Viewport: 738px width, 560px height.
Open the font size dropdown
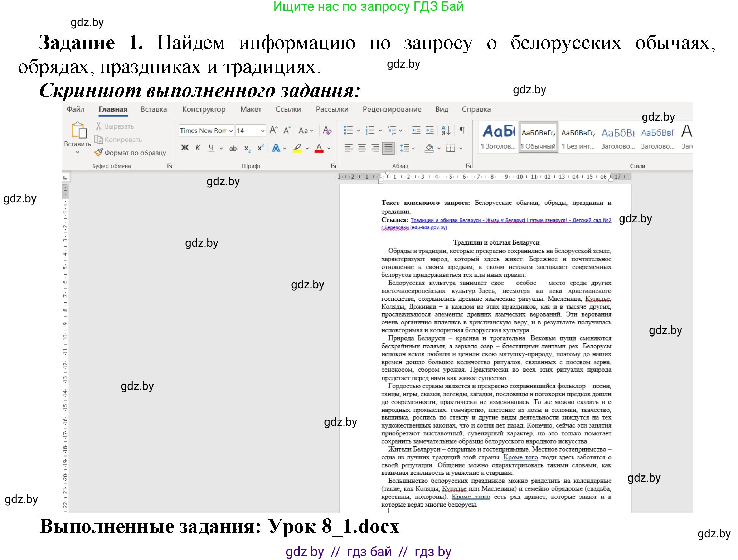(x=262, y=131)
